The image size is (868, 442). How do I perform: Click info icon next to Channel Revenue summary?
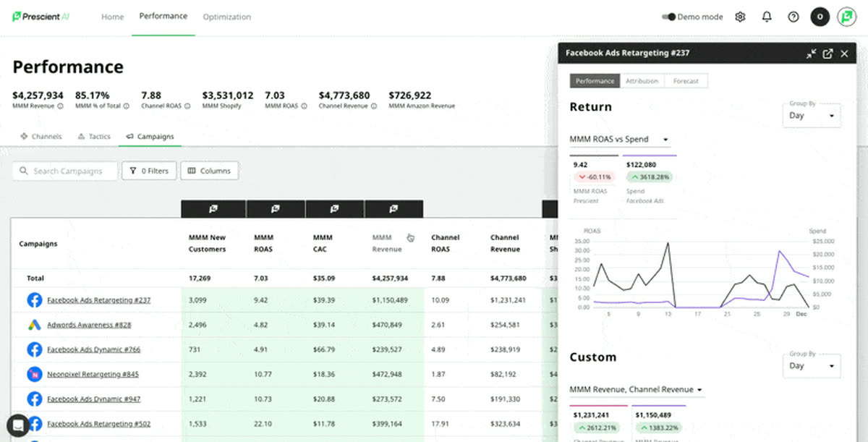(374, 106)
